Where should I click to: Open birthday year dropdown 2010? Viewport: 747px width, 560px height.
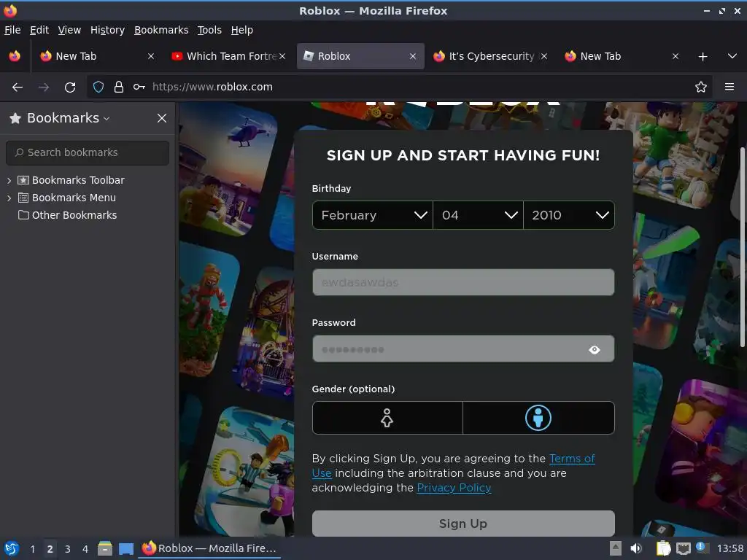[x=569, y=215]
